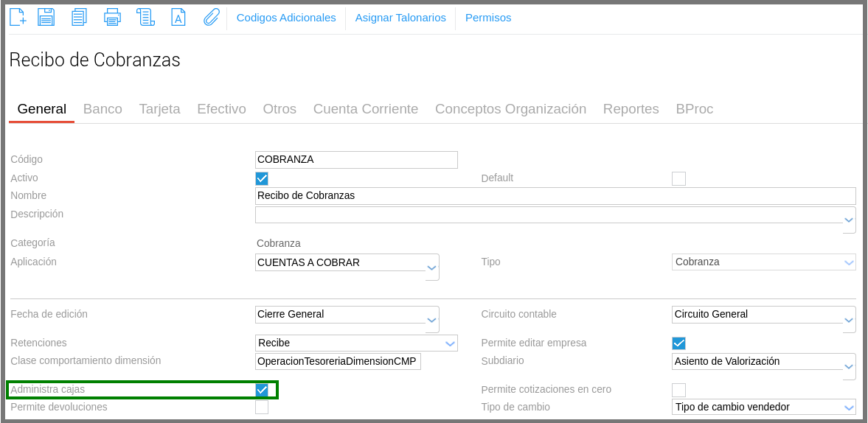The height and width of the screenshot is (423, 868).
Task: Expand the Circuito contable dropdown
Action: (x=849, y=321)
